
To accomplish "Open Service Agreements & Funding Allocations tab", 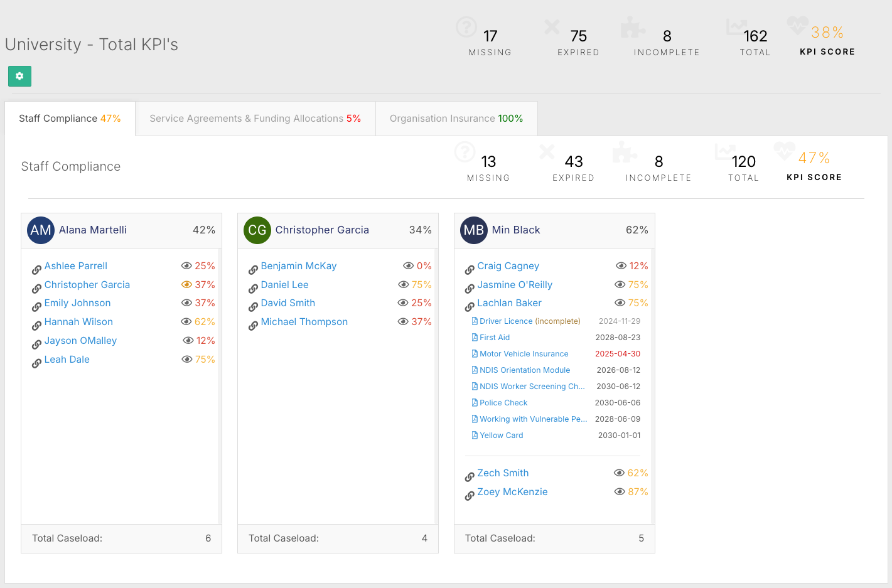I will point(255,119).
